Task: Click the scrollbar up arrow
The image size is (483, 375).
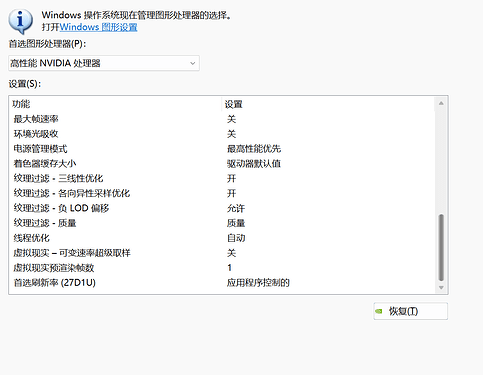Action: coord(441,103)
